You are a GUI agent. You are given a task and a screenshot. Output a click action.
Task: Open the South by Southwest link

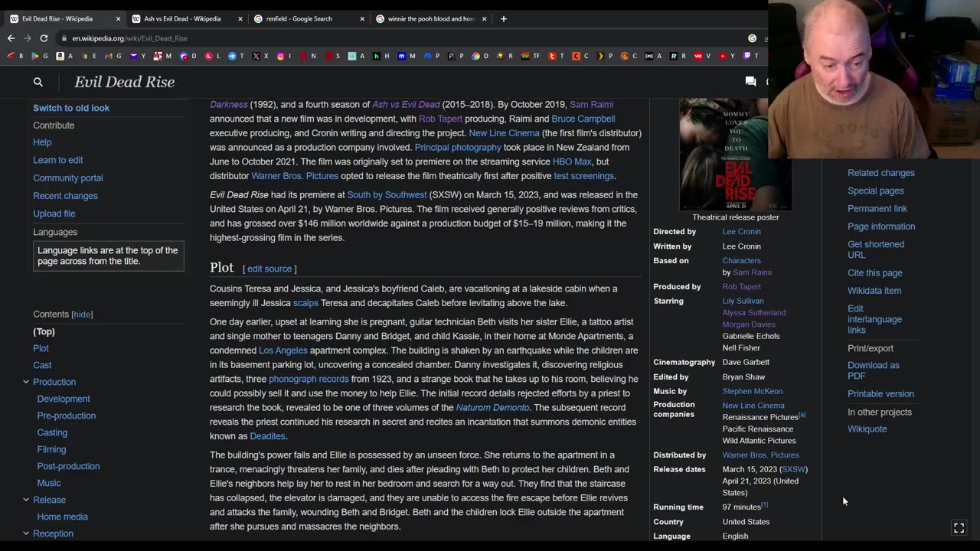click(x=387, y=195)
